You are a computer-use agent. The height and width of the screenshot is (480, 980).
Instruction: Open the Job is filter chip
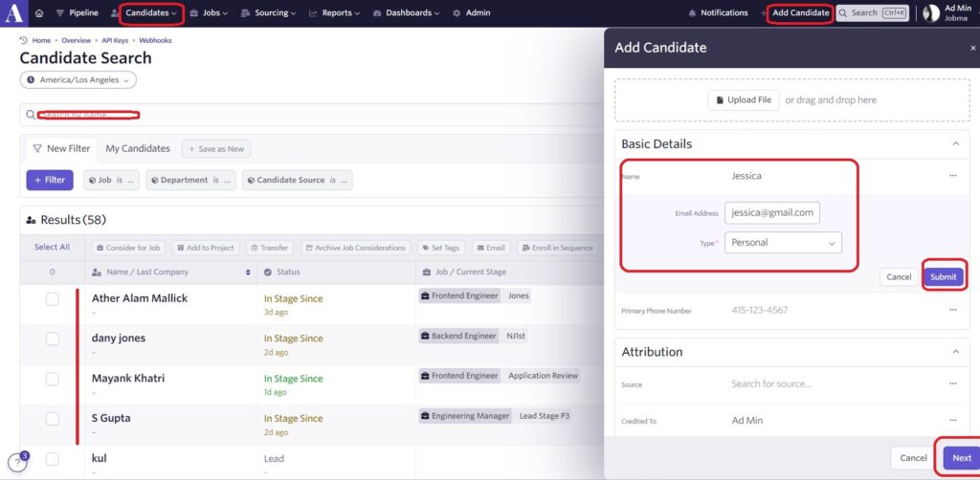pyautogui.click(x=111, y=180)
